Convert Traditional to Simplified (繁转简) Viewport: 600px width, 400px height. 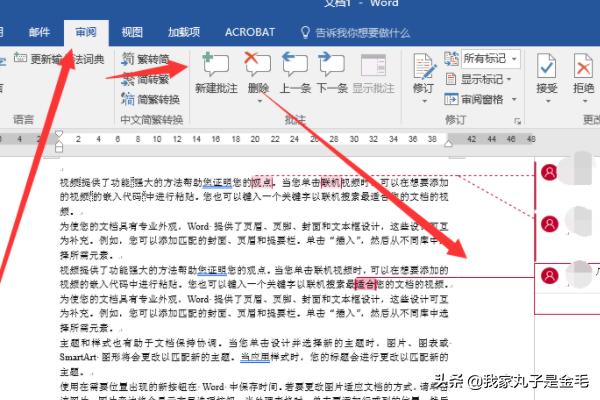(150, 59)
